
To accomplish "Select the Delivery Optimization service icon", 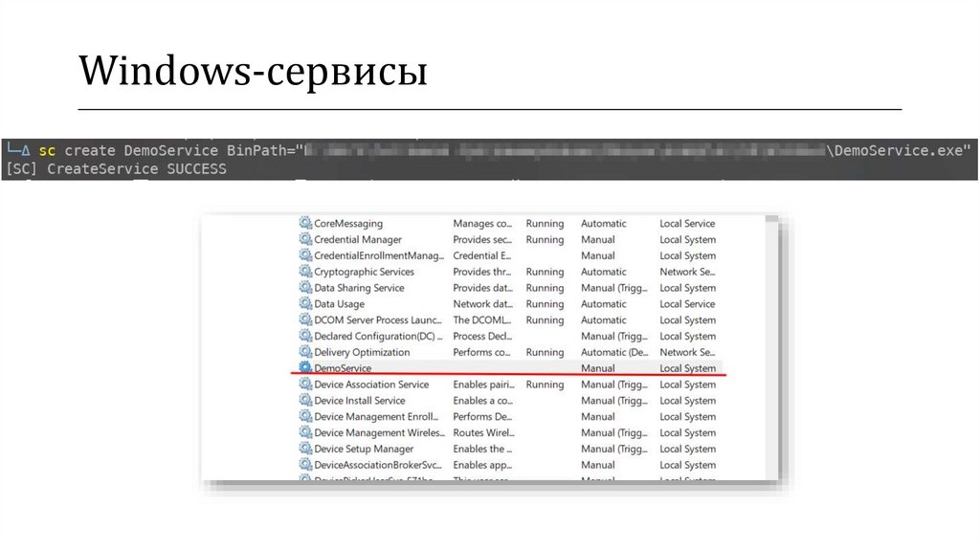I will point(305,353).
